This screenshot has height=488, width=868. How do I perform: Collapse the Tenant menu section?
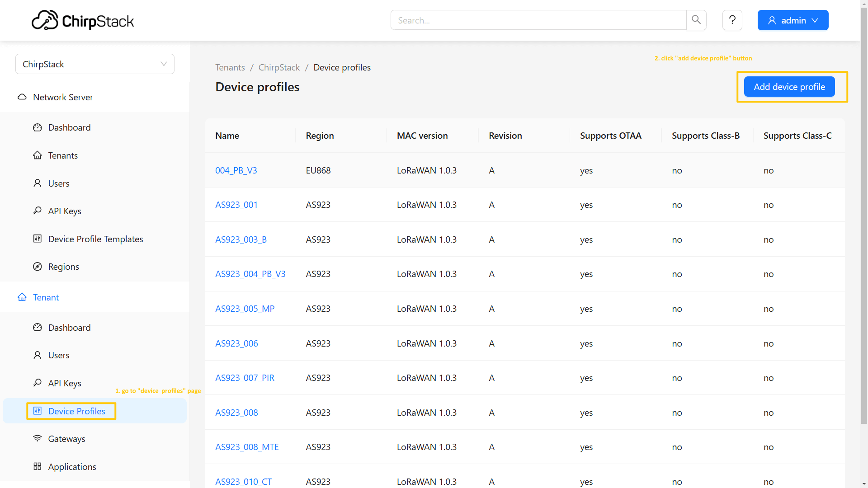46,297
